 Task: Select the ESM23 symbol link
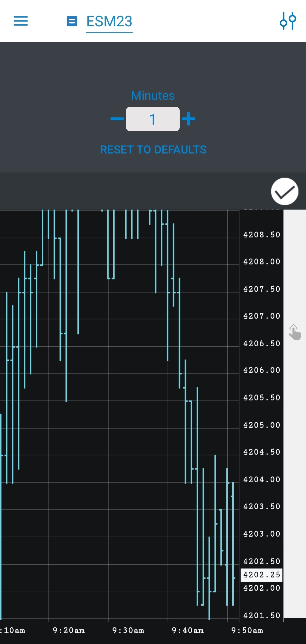109,22
